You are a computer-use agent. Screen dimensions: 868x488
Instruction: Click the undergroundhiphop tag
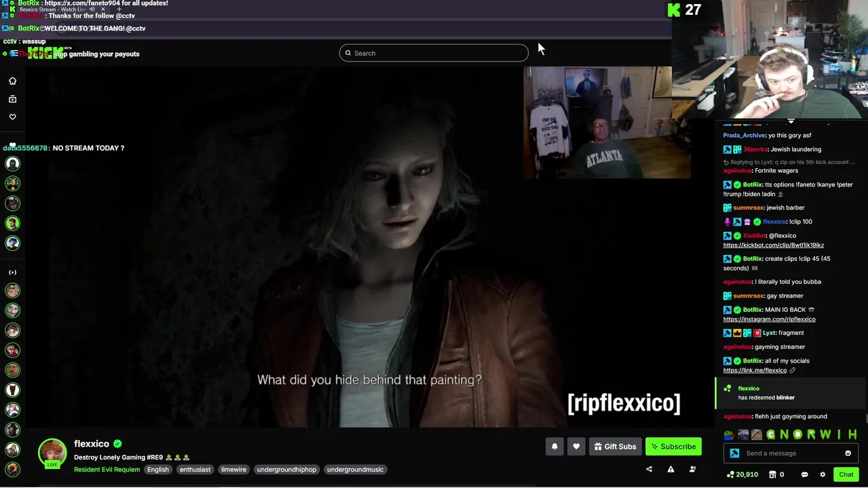coord(286,470)
